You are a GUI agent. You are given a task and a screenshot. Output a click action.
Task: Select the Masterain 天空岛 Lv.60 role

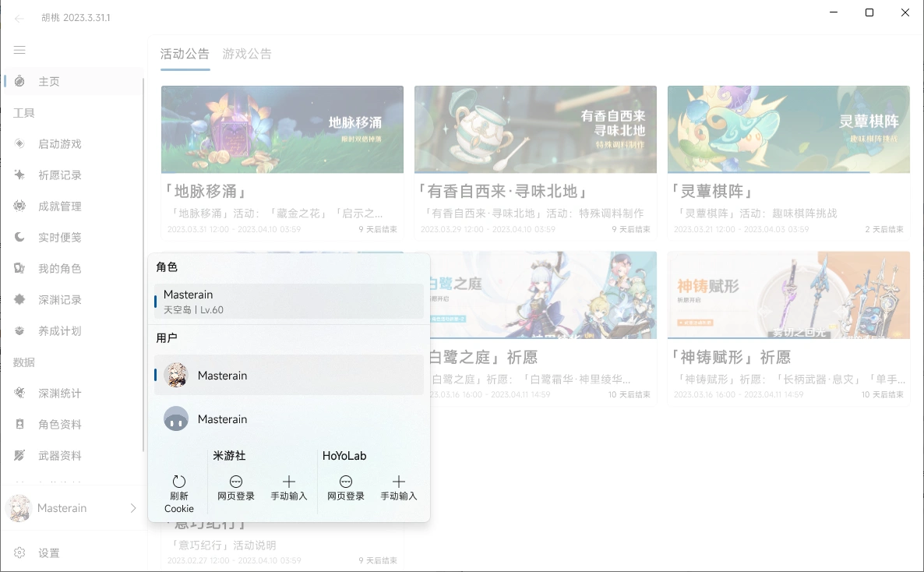tap(288, 301)
